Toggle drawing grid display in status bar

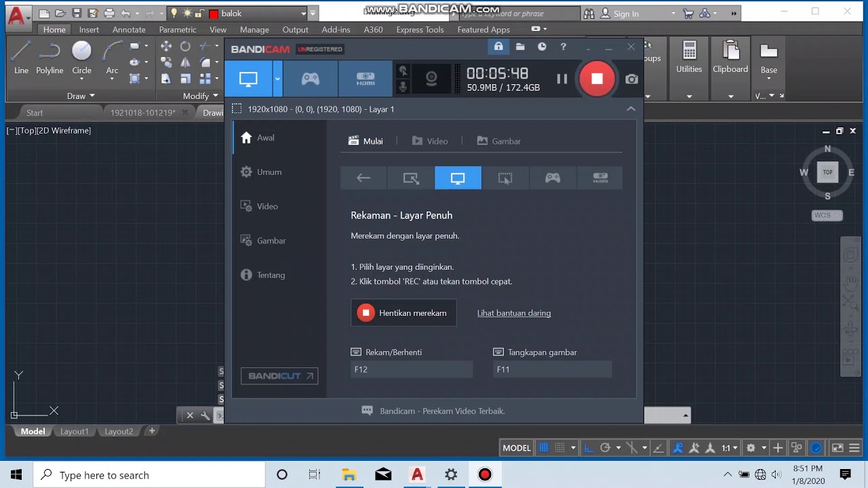coord(543,447)
